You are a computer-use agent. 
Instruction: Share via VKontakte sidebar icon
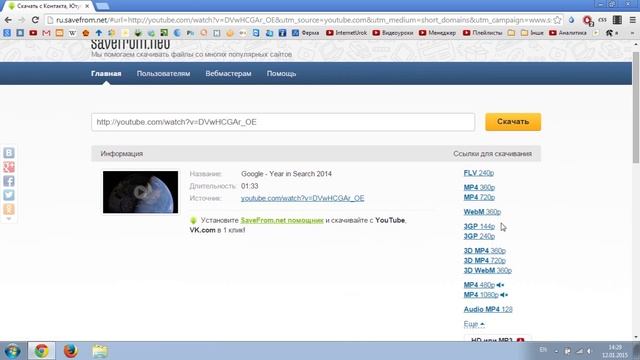tap(9, 153)
